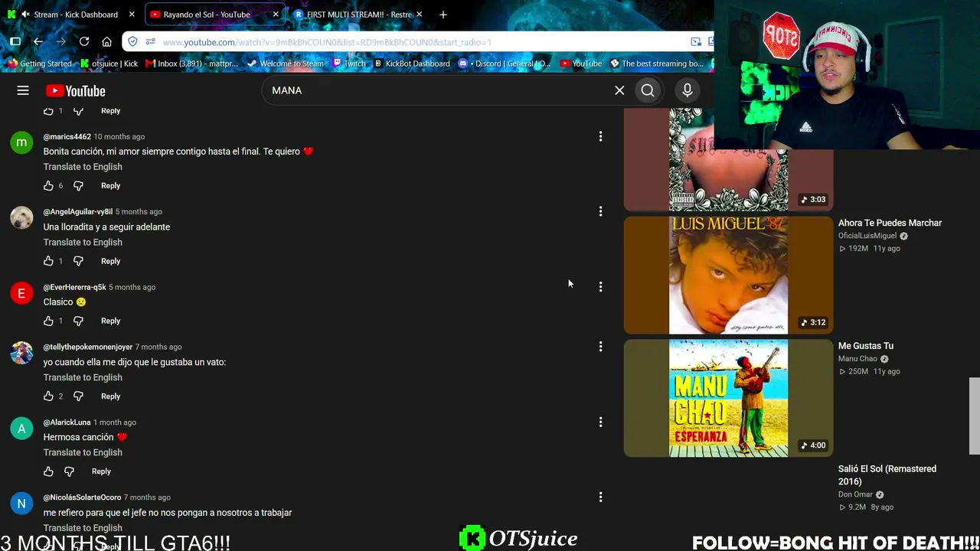Open the Manu Chao Esperanza thumbnail

[x=728, y=399]
